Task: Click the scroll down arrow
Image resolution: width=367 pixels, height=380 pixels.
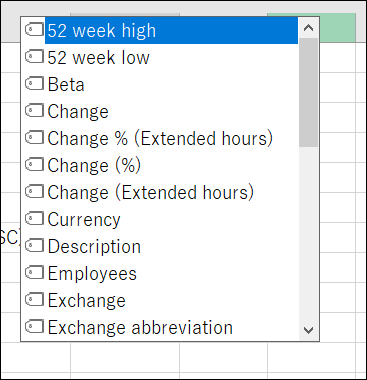Action: [308, 330]
